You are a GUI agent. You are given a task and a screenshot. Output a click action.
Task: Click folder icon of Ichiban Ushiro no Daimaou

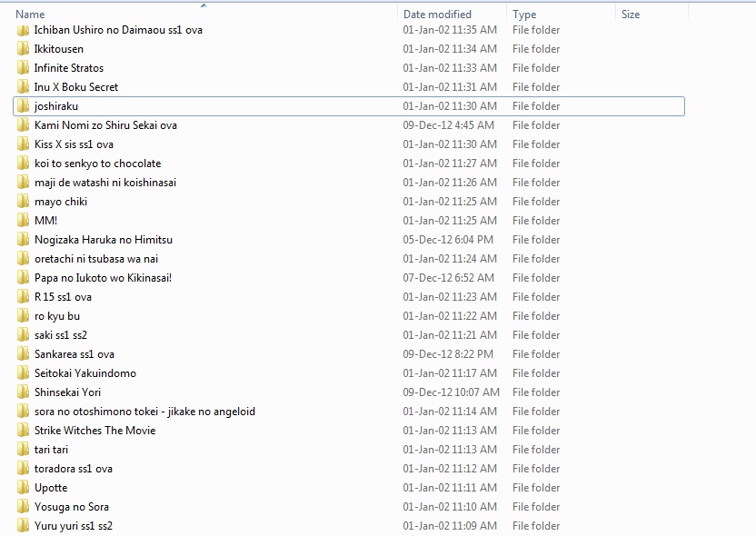coord(23,30)
